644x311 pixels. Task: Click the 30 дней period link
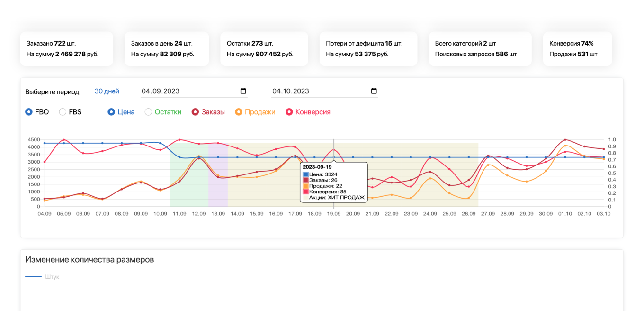[107, 91]
